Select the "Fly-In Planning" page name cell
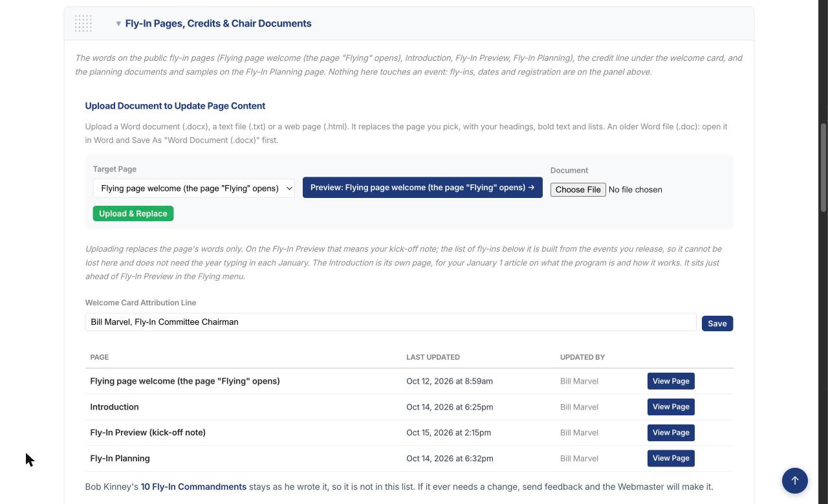 coord(120,459)
